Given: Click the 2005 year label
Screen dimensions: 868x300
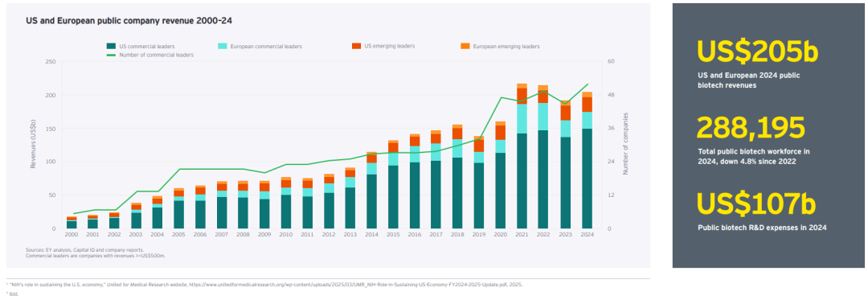Looking at the screenshot, I should point(178,235).
